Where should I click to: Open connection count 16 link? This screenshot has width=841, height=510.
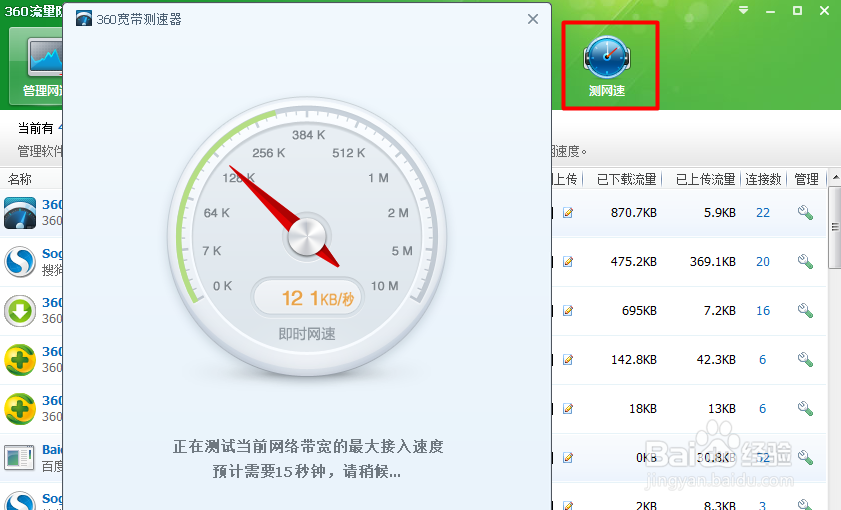pos(763,311)
